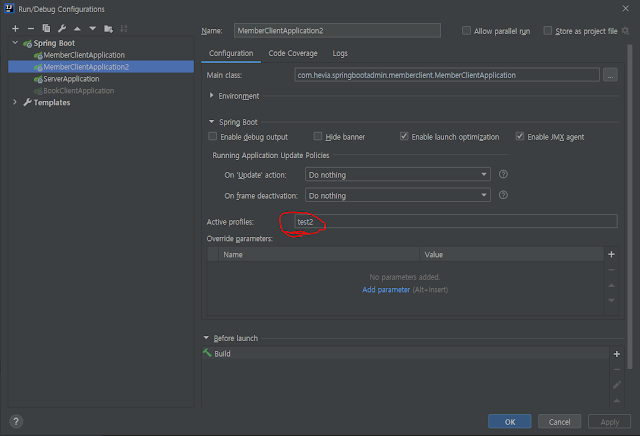Move configuration up in toolbar
Image resolution: width=640 pixels, height=436 pixels.
pos(77,29)
